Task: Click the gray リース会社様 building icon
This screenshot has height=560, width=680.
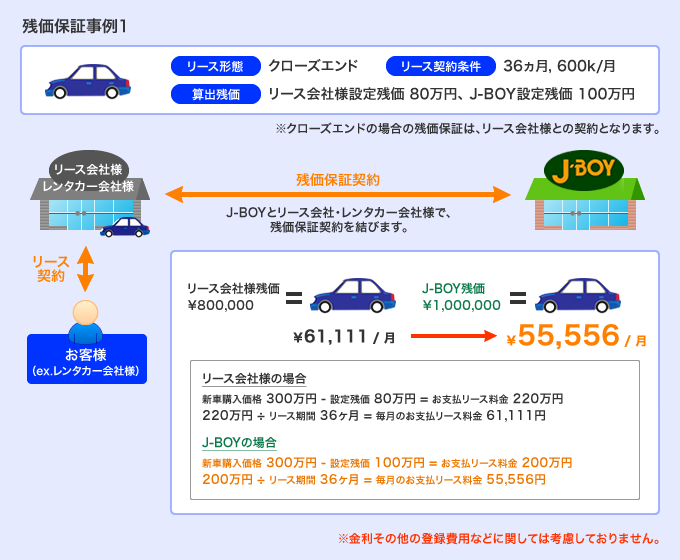Action: (90, 191)
